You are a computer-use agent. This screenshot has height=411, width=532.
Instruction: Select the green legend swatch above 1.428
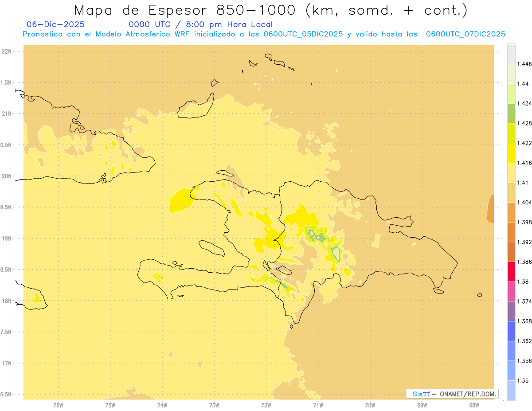point(511,113)
